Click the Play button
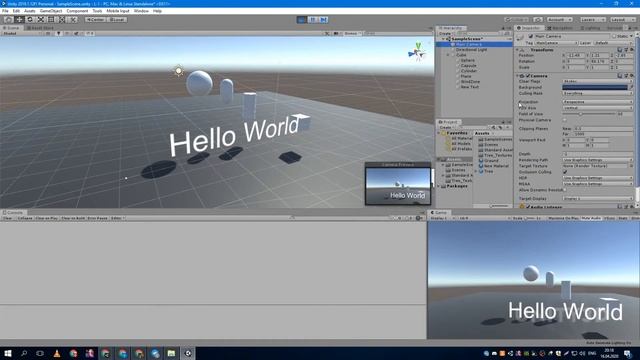This screenshot has height=360, width=640. click(302, 20)
